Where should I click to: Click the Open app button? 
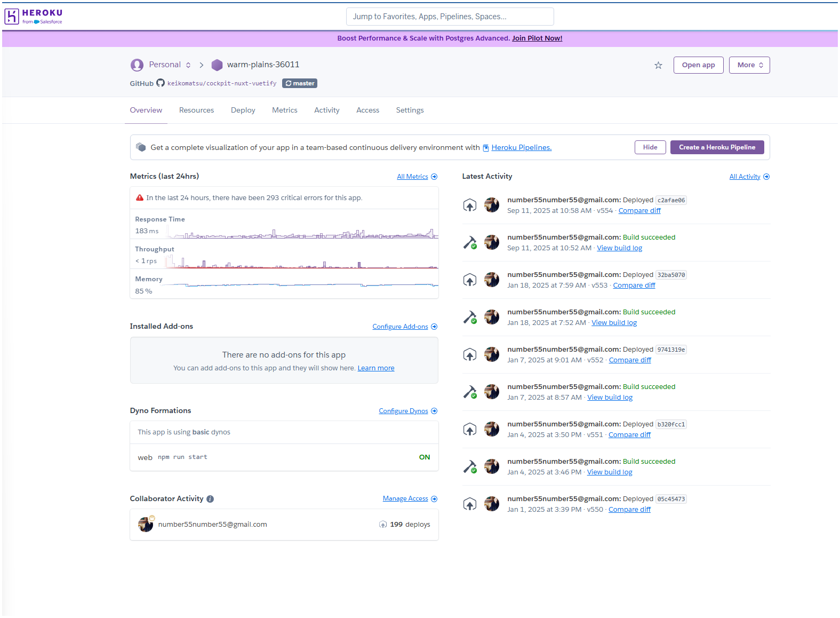click(x=698, y=65)
